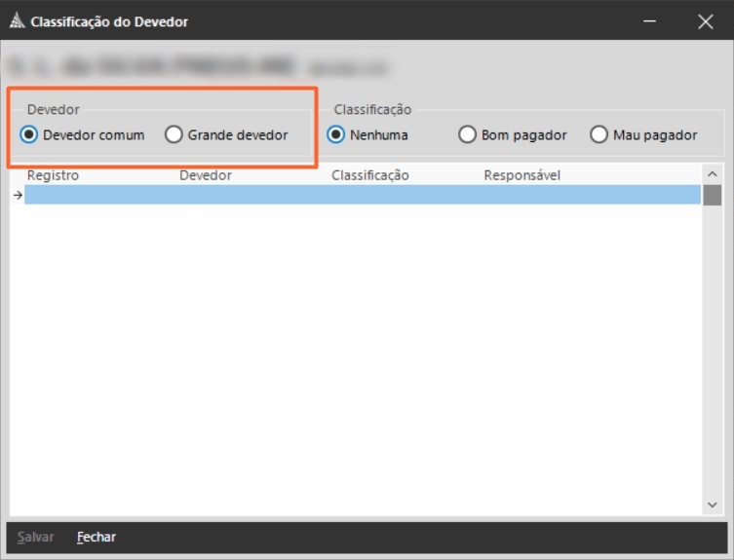This screenshot has height=560, width=734.
Task: Click the Registro column header
Action: tap(54, 175)
